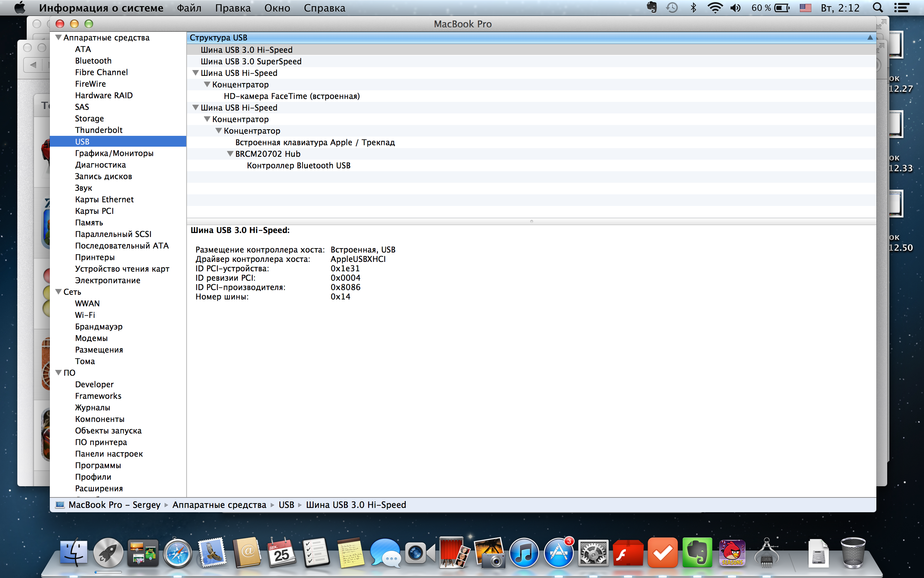Image resolution: width=924 pixels, height=578 pixels.
Task: Open Angry Birds Seasons in Dock
Action: click(x=732, y=553)
